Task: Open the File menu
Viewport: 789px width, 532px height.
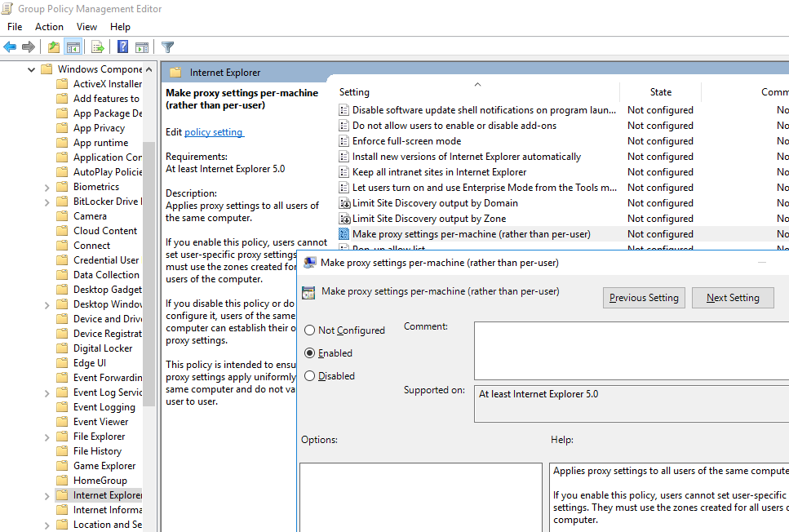Action: pos(15,27)
